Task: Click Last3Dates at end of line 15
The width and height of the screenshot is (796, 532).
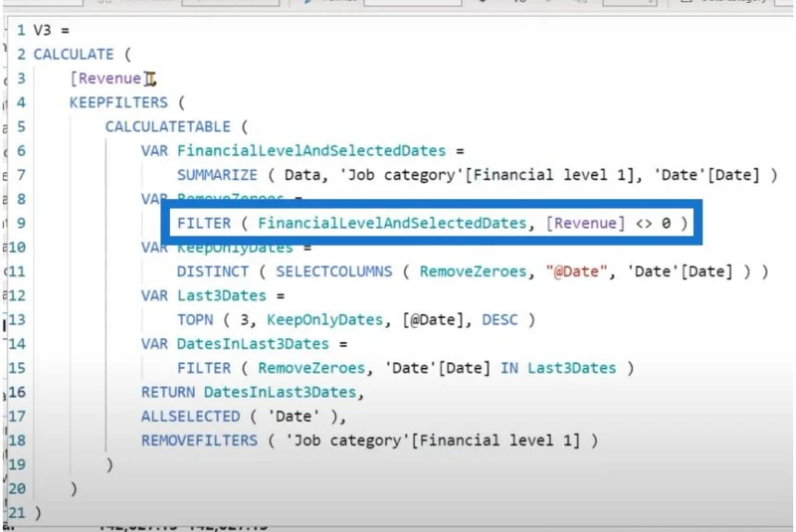Action: pyautogui.click(x=571, y=368)
